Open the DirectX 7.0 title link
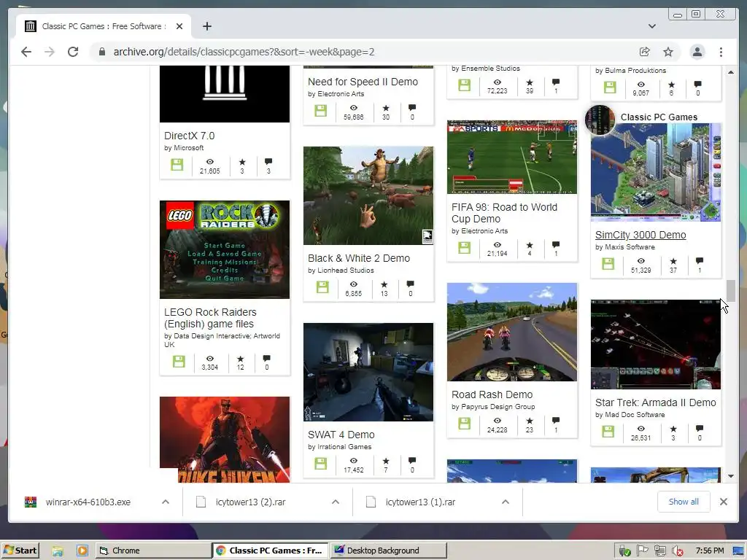The image size is (747, 560). [189, 136]
